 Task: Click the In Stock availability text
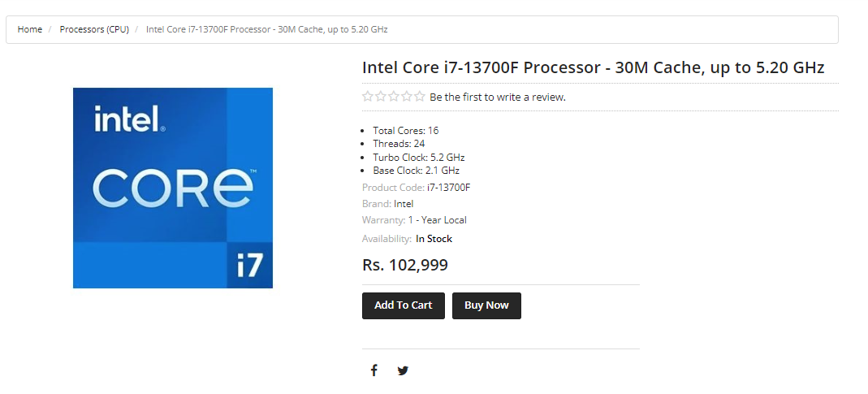point(434,239)
